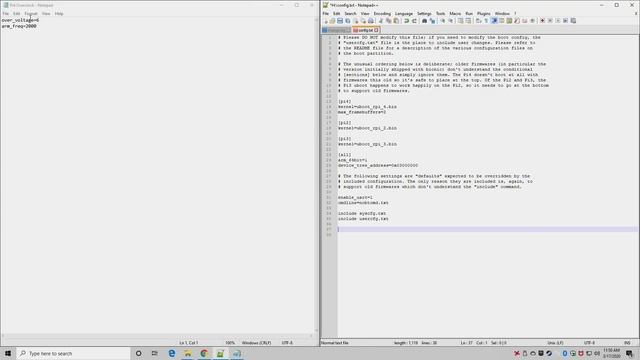
Task: Undo the last edit via toolbar icon
Action: pos(407,20)
